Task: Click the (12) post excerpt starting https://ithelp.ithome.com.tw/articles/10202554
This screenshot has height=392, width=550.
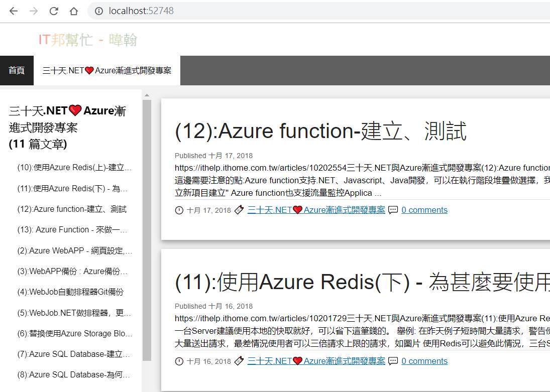Action: pos(362,181)
